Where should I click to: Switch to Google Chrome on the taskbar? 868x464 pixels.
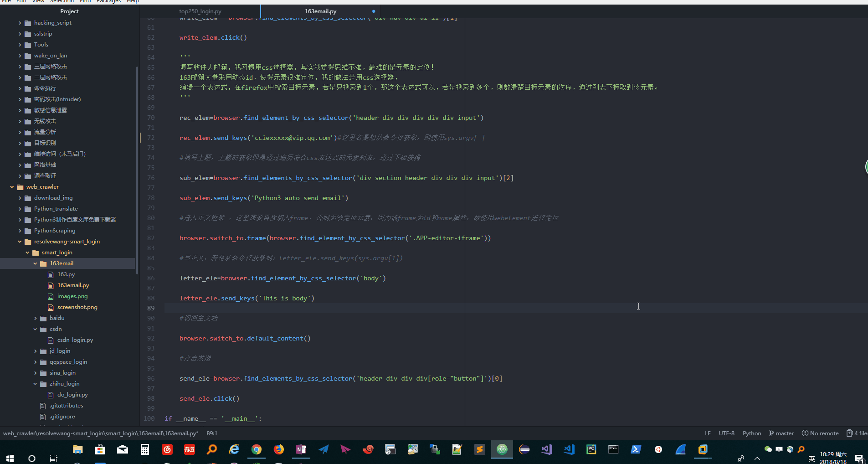(257, 450)
